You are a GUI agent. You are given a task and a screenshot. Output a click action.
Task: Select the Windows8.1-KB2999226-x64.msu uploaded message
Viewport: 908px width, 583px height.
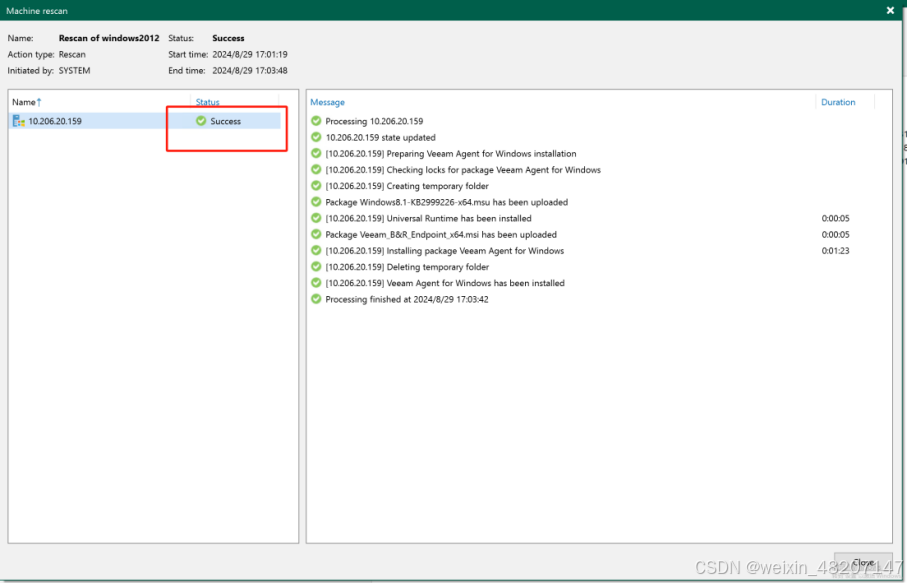(446, 202)
